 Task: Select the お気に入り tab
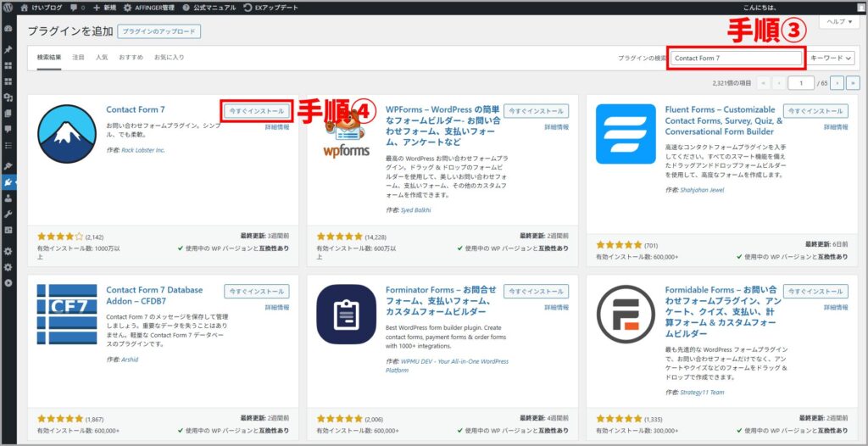click(x=169, y=58)
